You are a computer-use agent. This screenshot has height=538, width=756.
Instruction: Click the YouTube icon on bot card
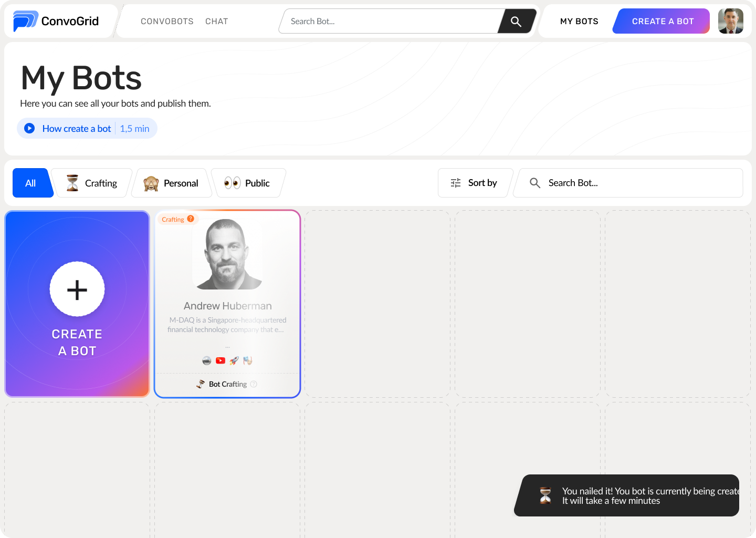coord(220,360)
